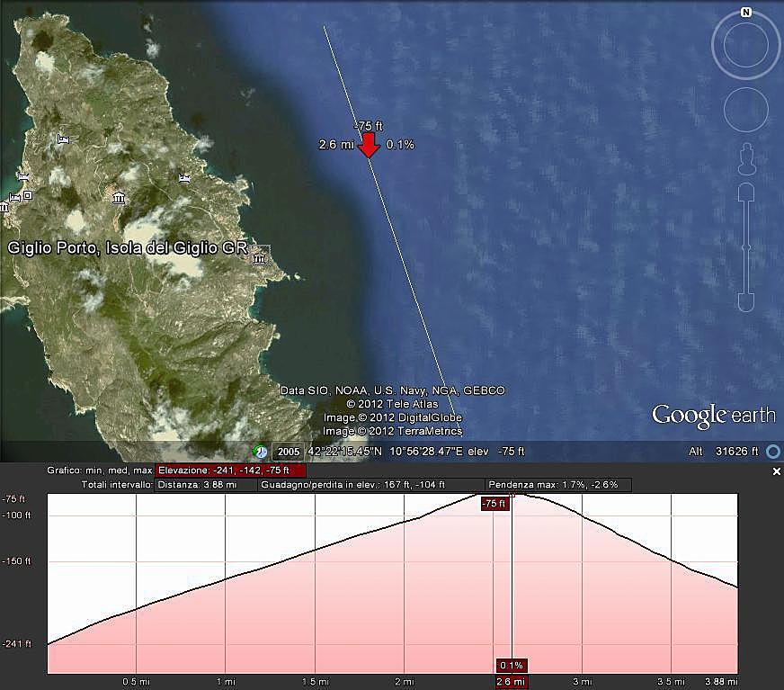Click the northernmost lodging bed icon
Viewport: 784px width, 690px height.
tap(62, 139)
